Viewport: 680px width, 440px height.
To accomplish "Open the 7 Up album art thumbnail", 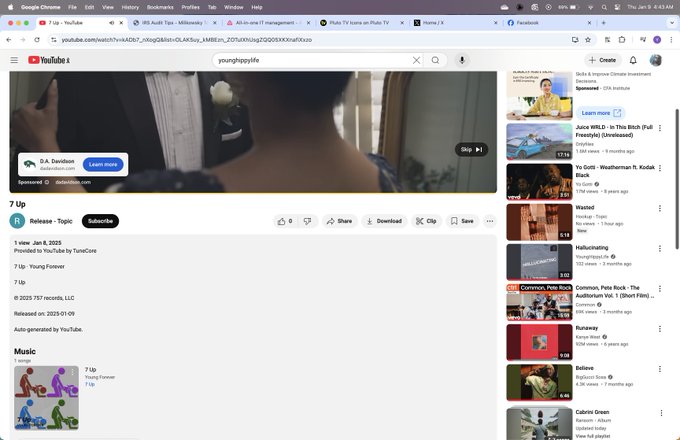I will (46, 398).
